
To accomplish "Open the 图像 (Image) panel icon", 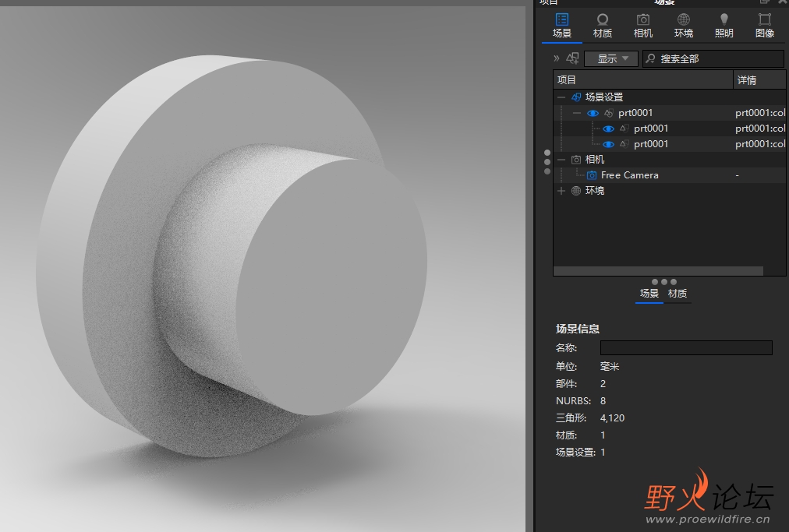I will tap(764, 25).
